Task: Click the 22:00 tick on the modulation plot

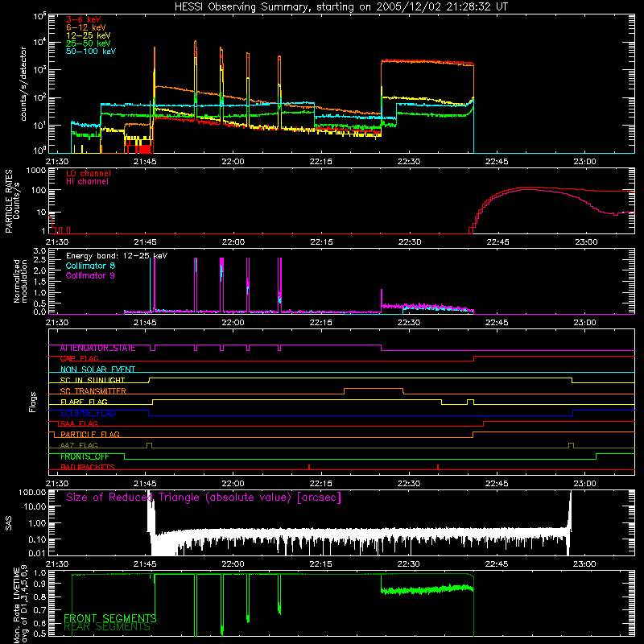Action: click(233, 323)
